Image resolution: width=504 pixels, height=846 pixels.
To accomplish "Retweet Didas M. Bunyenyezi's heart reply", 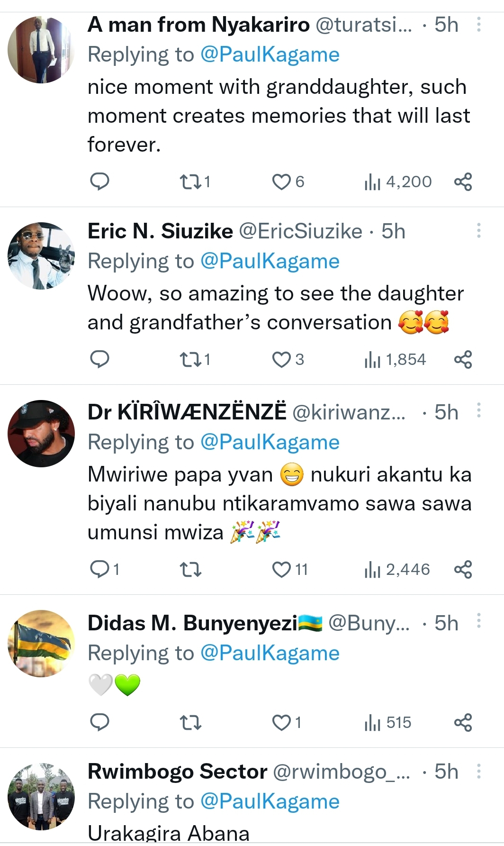I will (x=190, y=723).
